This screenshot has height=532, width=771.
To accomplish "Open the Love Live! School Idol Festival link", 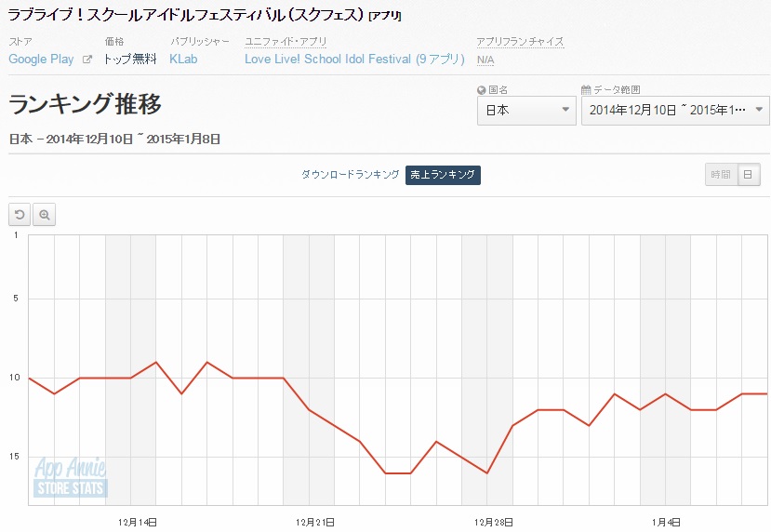I will coord(354,60).
